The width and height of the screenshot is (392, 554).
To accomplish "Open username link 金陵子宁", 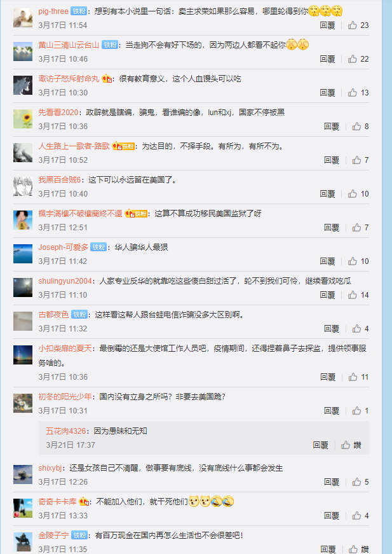I will 53,536.
